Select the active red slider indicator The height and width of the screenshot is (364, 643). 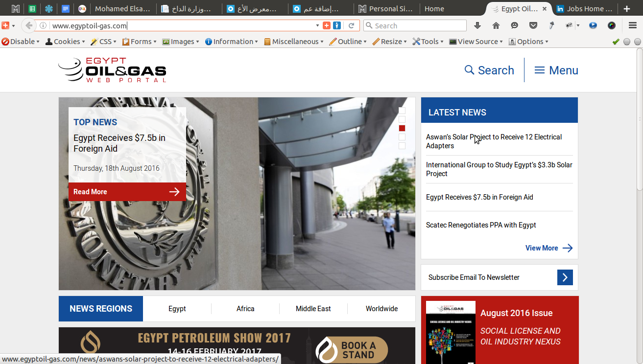[x=402, y=128]
